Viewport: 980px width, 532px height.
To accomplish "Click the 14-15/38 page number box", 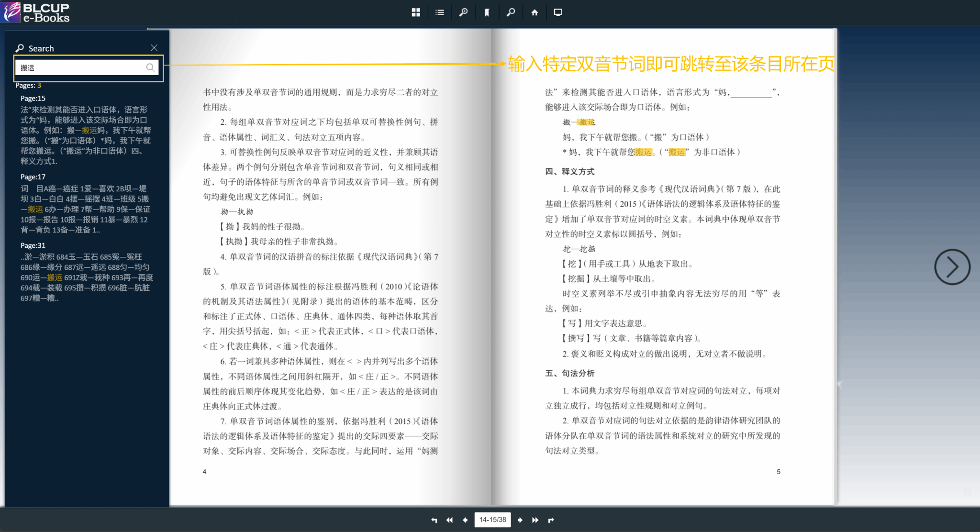I will tap(492, 520).
